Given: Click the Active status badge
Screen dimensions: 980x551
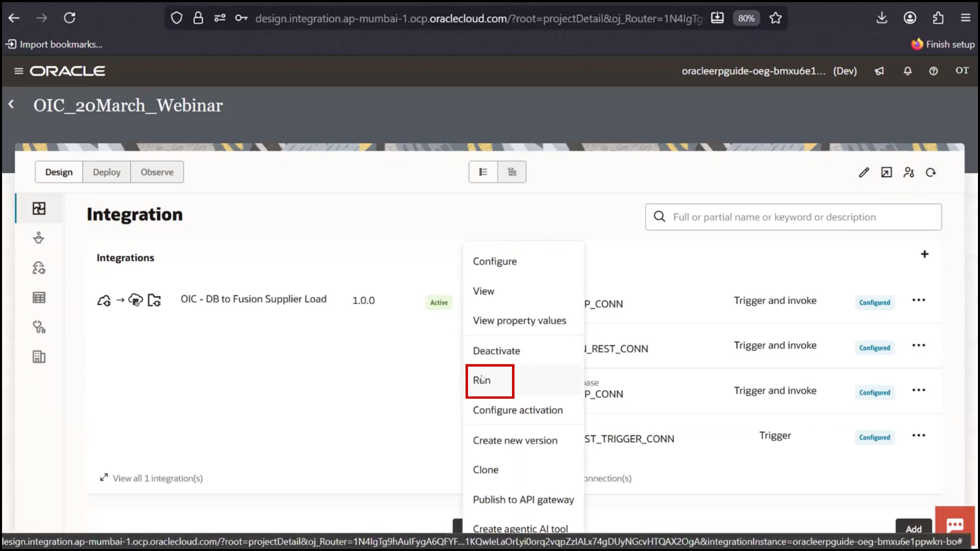Looking at the screenshot, I should 439,303.
